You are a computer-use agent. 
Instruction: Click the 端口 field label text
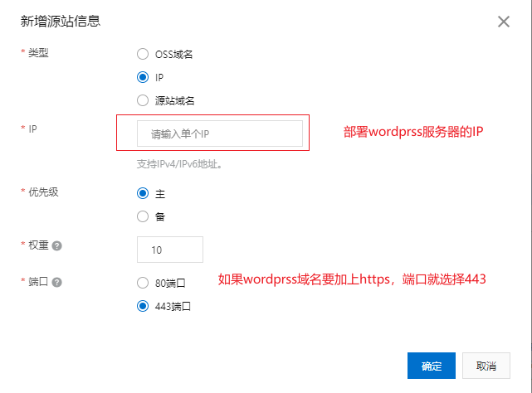(x=39, y=282)
